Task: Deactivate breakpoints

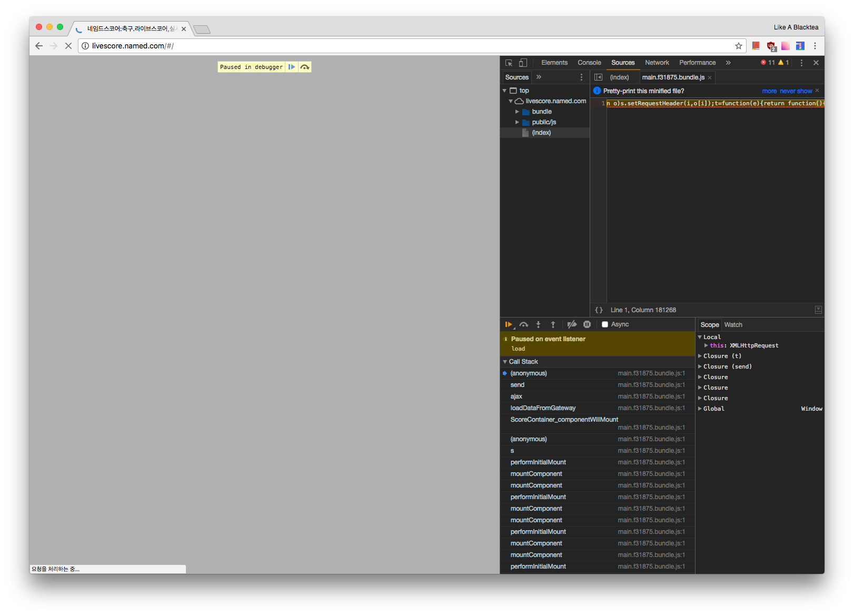Action: (572, 325)
